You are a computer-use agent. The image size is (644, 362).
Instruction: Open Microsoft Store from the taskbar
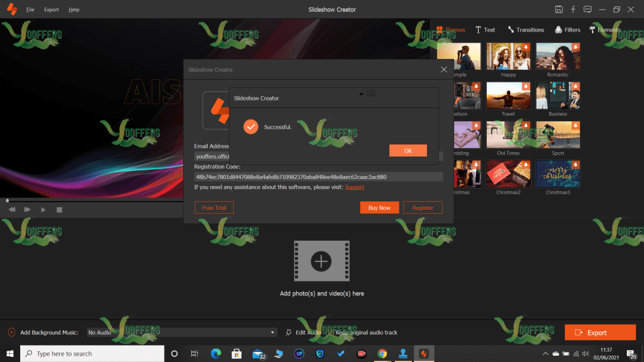tap(236, 353)
